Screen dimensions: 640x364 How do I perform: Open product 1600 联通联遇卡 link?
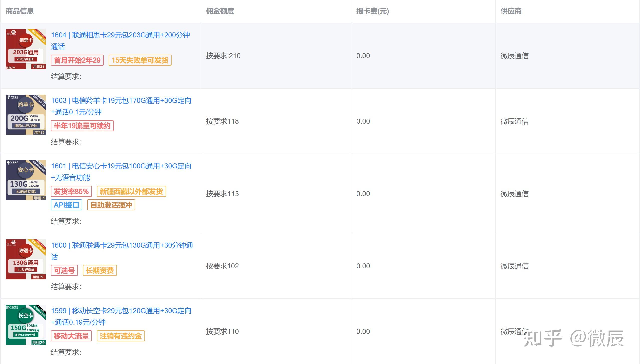tap(122, 251)
